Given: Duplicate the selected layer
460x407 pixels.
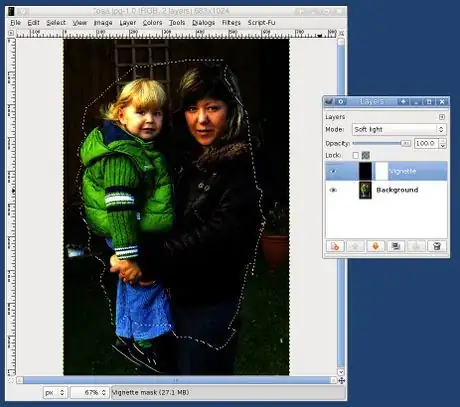Looking at the screenshot, I should (x=396, y=246).
